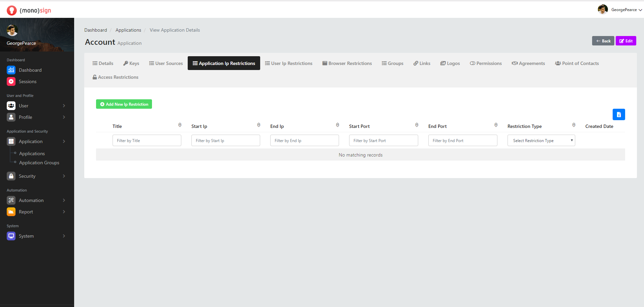
Task: Expand the Automation sidebar menu chevron
Action: 64,200
